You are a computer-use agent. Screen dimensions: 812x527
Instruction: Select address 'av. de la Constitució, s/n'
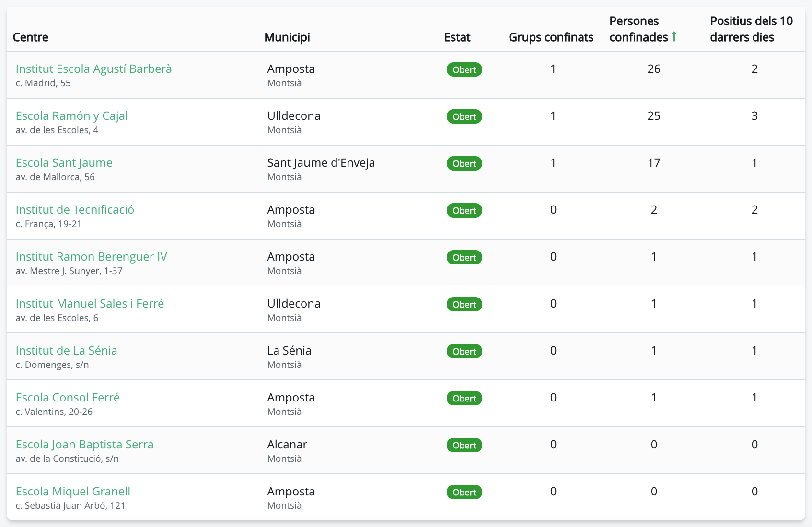(x=67, y=459)
